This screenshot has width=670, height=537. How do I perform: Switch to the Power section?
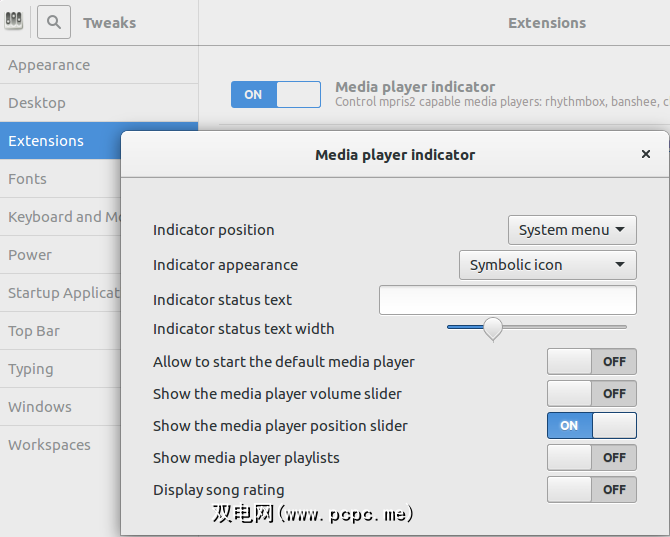coord(30,255)
